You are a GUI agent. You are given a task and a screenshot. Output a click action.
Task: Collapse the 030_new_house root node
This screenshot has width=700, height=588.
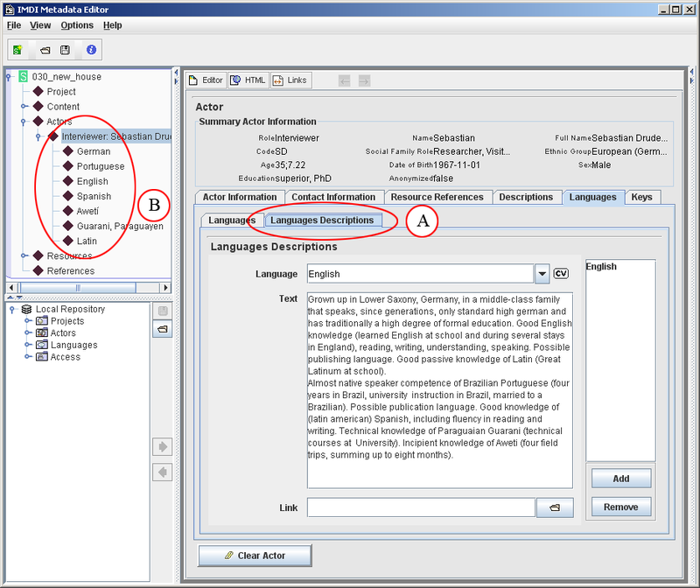[x=10, y=77]
